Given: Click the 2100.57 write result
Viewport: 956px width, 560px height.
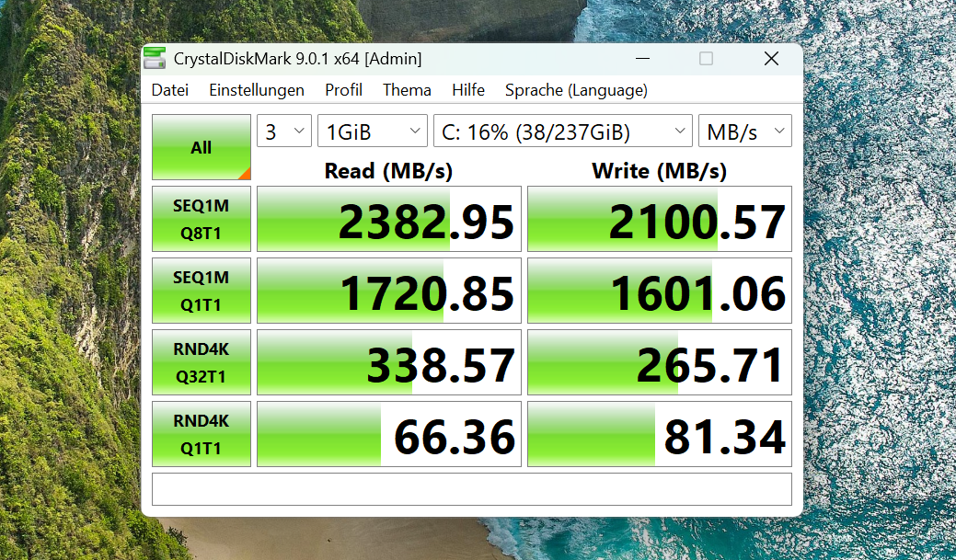Looking at the screenshot, I should coord(660,219).
